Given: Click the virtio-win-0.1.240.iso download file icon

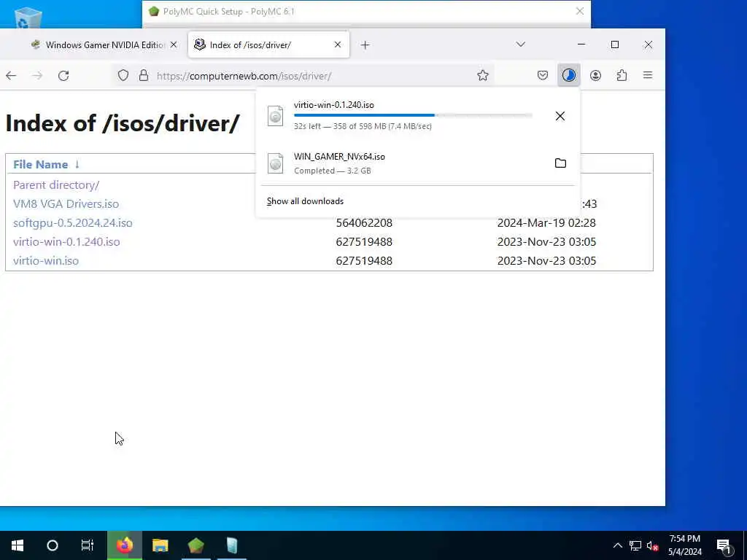Looking at the screenshot, I should pyautogui.click(x=275, y=116).
